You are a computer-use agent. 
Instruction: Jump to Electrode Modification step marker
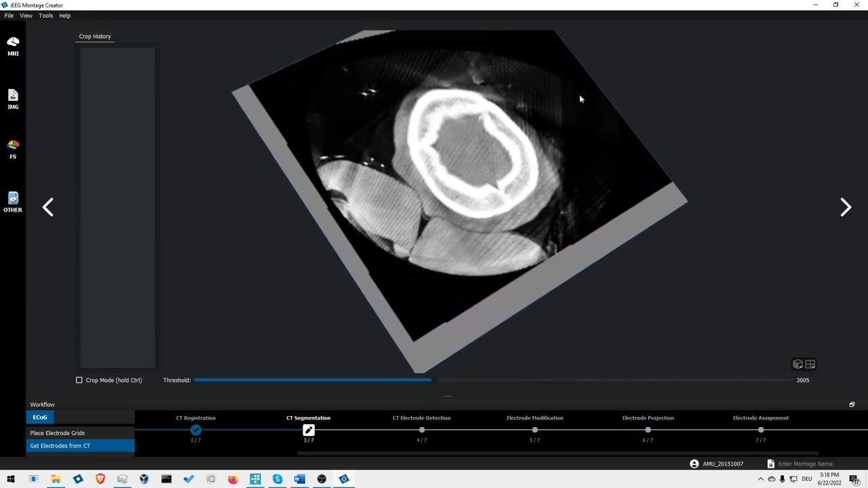[535, 430]
